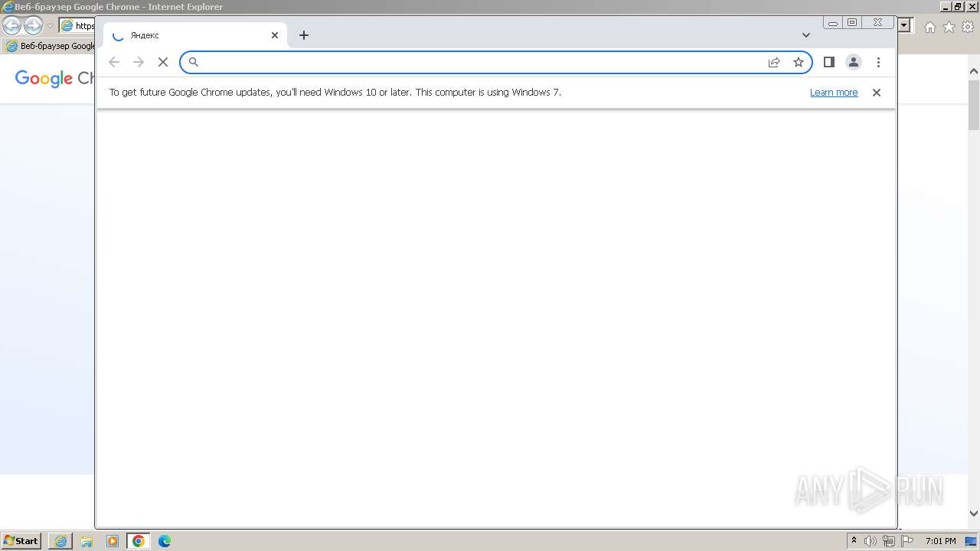The image size is (980, 551).
Task: Show desktop monitor icon in tray
Action: pyautogui.click(x=971, y=541)
